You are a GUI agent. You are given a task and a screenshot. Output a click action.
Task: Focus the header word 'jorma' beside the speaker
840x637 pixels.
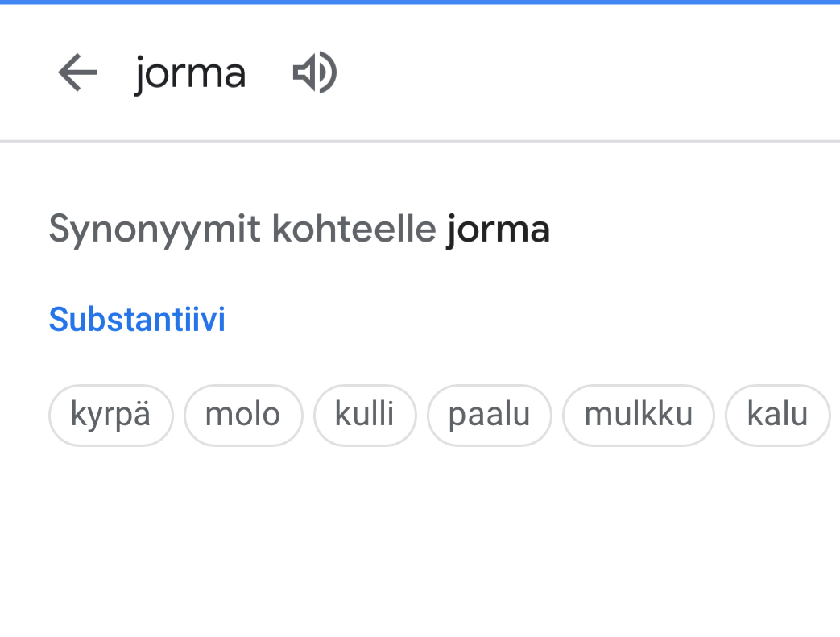(x=190, y=74)
